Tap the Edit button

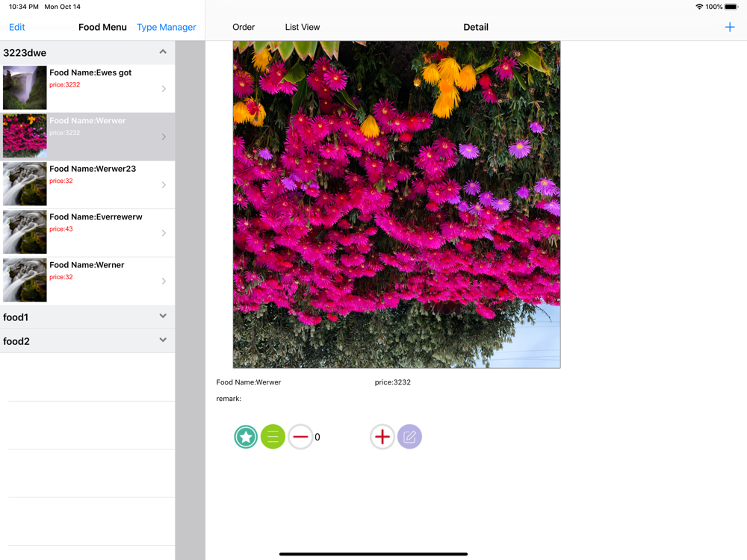pos(17,27)
